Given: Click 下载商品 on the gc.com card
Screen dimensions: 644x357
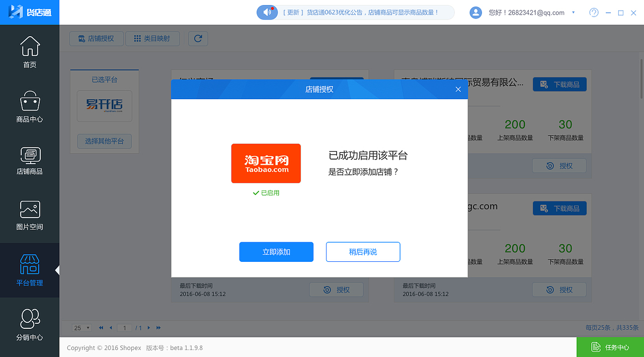Looking at the screenshot, I should pos(559,208).
